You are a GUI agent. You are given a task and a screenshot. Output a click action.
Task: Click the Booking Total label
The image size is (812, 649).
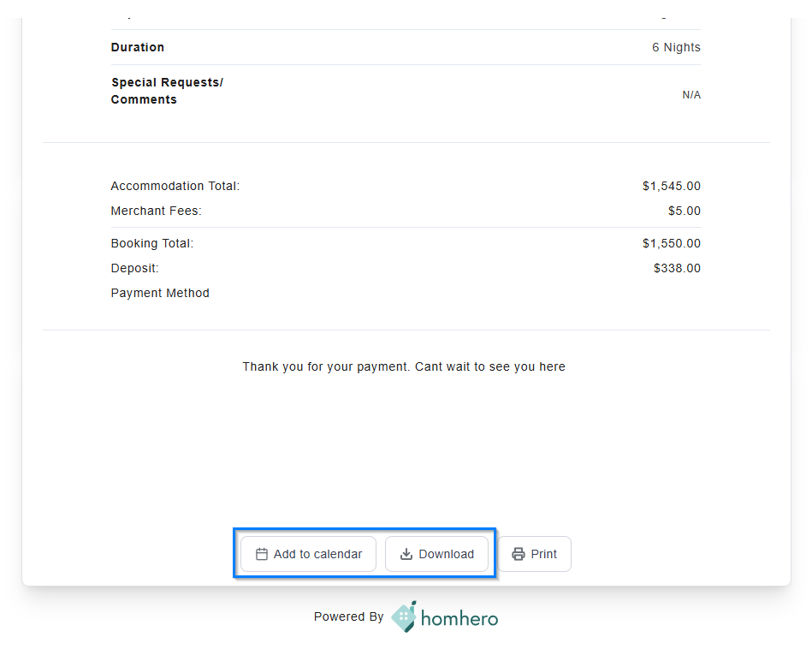tap(152, 243)
